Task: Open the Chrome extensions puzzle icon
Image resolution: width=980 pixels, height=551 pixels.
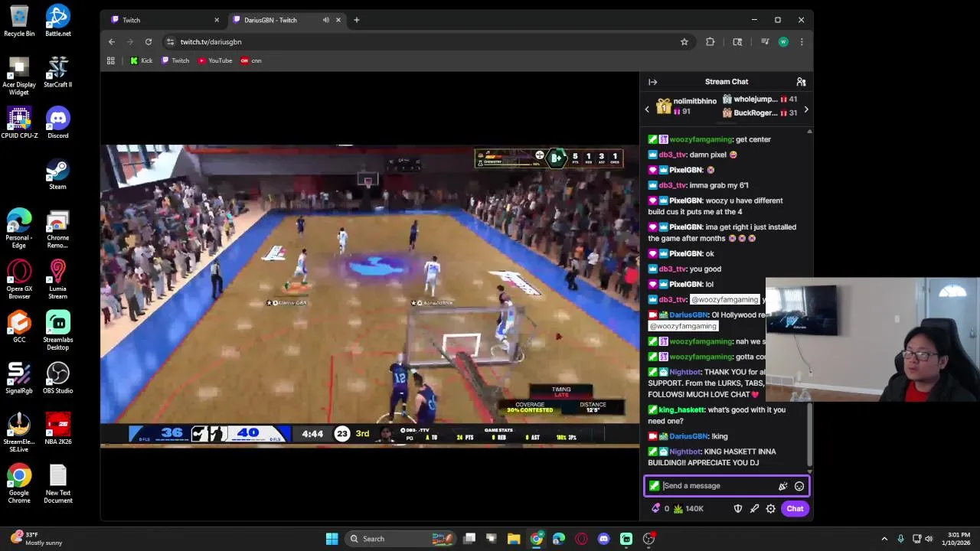Action: pyautogui.click(x=710, y=42)
